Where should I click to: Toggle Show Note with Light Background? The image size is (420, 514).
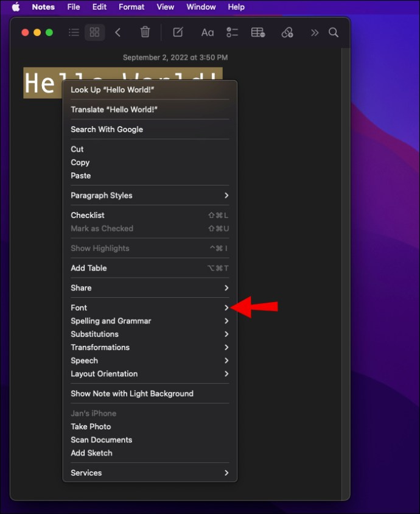click(x=150, y=393)
